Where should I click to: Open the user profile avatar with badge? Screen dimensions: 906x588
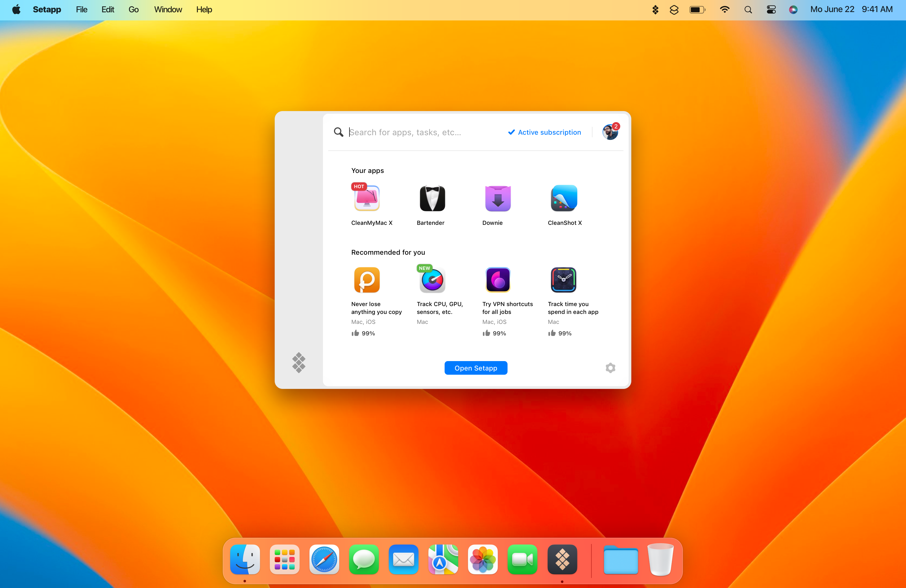(610, 132)
